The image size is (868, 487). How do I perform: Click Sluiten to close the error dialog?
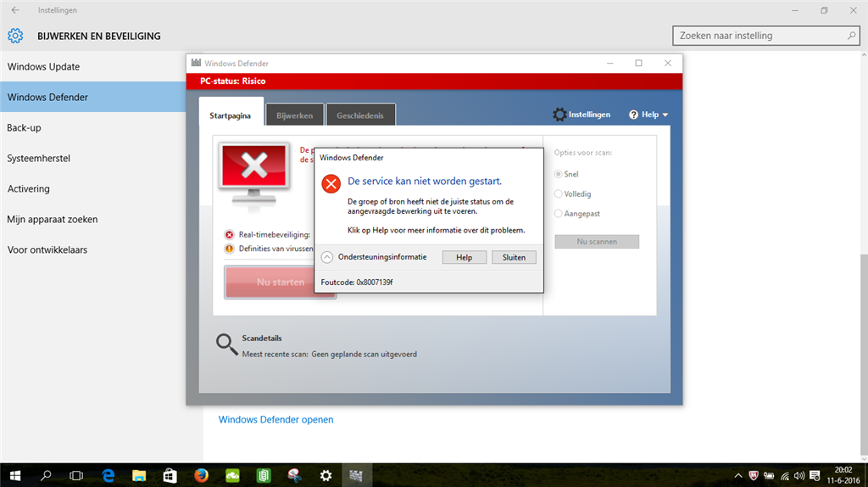click(514, 257)
